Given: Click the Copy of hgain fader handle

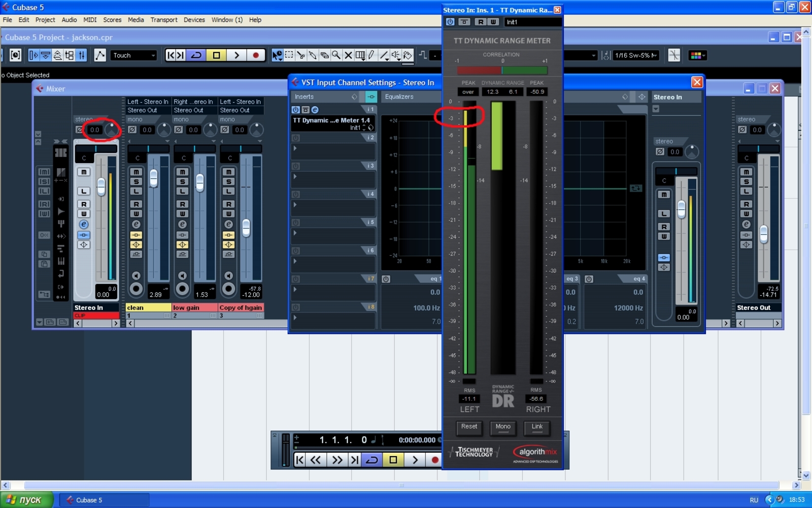Looking at the screenshot, I should click(246, 228).
